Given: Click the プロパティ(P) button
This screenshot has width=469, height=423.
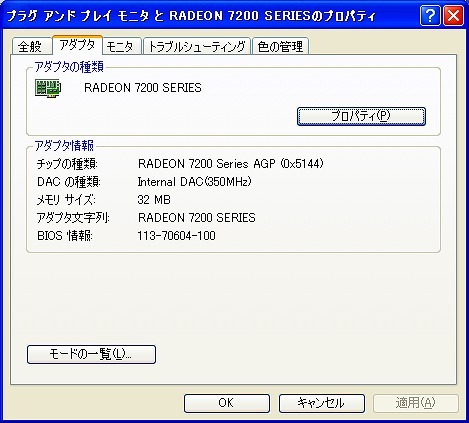Looking at the screenshot, I should point(361,116).
